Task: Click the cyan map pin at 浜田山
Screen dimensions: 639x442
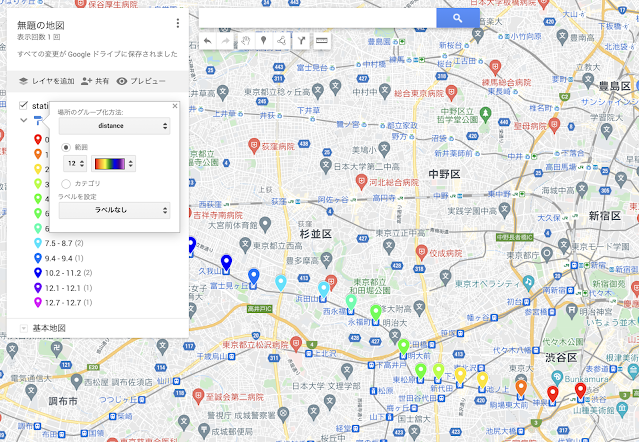Action: click(x=324, y=289)
